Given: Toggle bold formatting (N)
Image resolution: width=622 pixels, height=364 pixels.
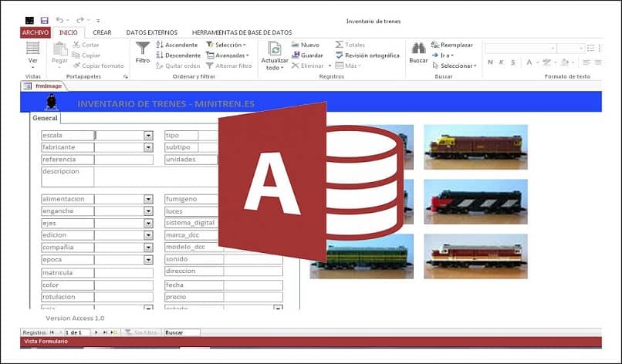Looking at the screenshot, I should click(488, 62).
